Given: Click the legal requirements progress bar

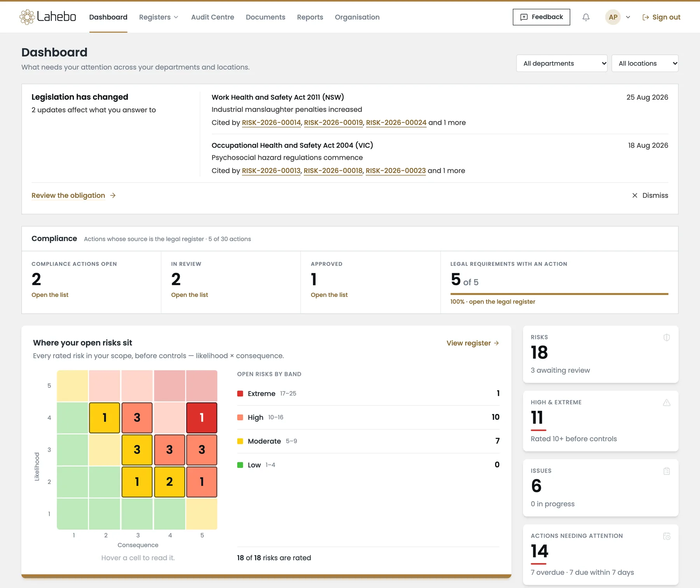Looking at the screenshot, I should pos(559,294).
